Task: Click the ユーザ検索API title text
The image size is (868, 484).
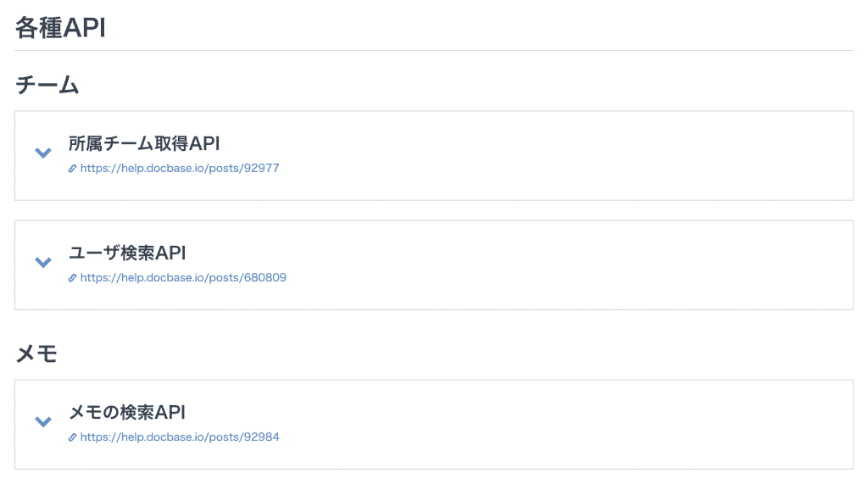Action: point(127,253)
